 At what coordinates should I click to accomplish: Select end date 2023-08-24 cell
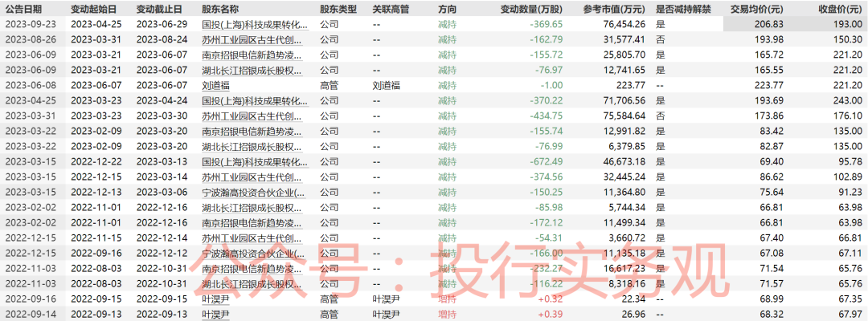coord(162,39)
